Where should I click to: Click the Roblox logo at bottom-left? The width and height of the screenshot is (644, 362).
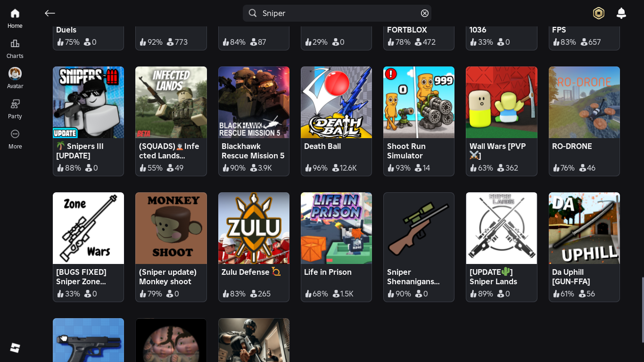tap(15, 348)
